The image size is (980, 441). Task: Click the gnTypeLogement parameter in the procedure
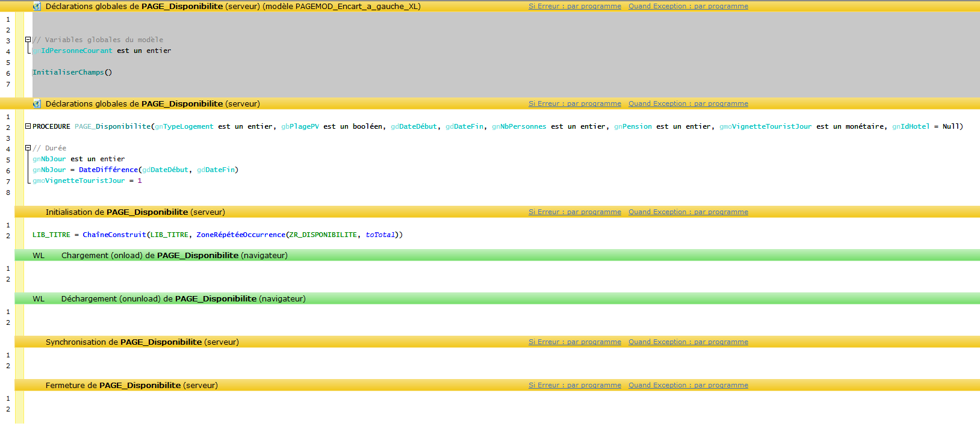coord(184,126)
